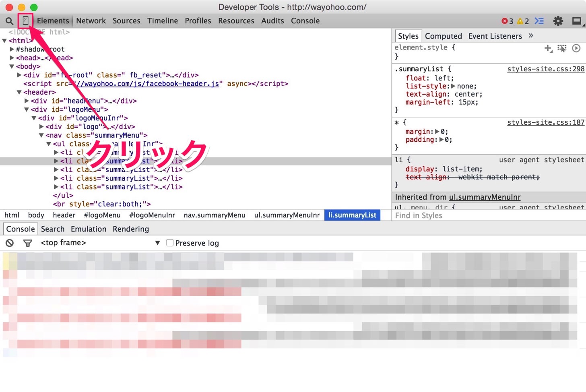Toggle element state icon in Styles
The width and height of the screenshot is (586, 392).
click(x=562, y=48)
